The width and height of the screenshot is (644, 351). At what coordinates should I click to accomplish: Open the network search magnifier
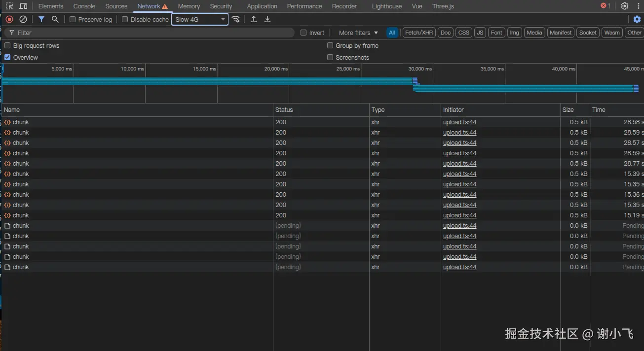pyautogui.click(x=55, y=19)
